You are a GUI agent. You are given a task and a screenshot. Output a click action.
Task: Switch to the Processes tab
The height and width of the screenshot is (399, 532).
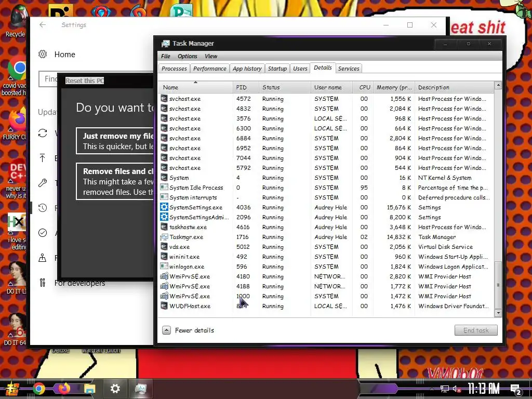pyautogui.click(x=174, y=69)
